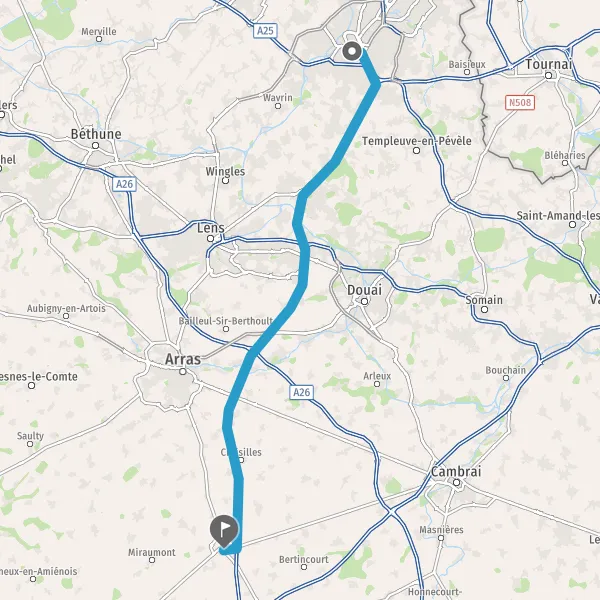This screenshot has width=600, height=600.
Task: Click the Lens city label
Action: coord(211,228)
